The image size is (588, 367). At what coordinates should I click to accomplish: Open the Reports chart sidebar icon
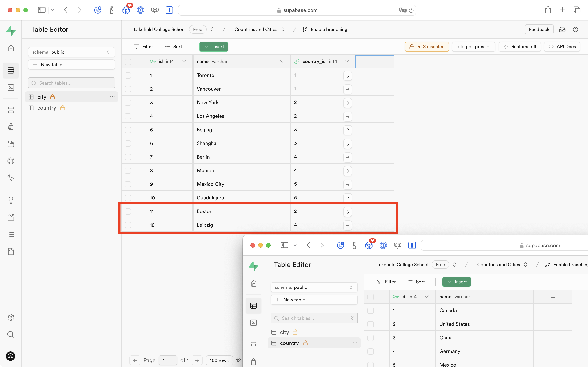click(x=11, y=217)
